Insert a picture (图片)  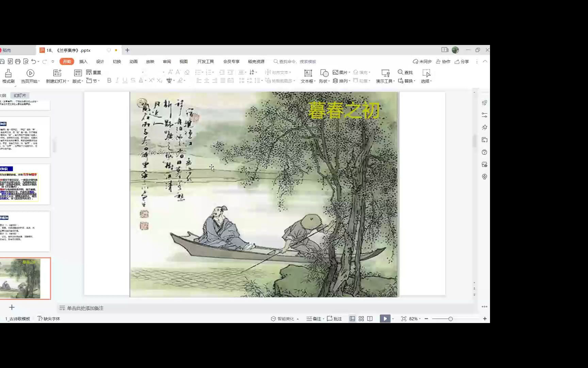[x=341, y=72]
